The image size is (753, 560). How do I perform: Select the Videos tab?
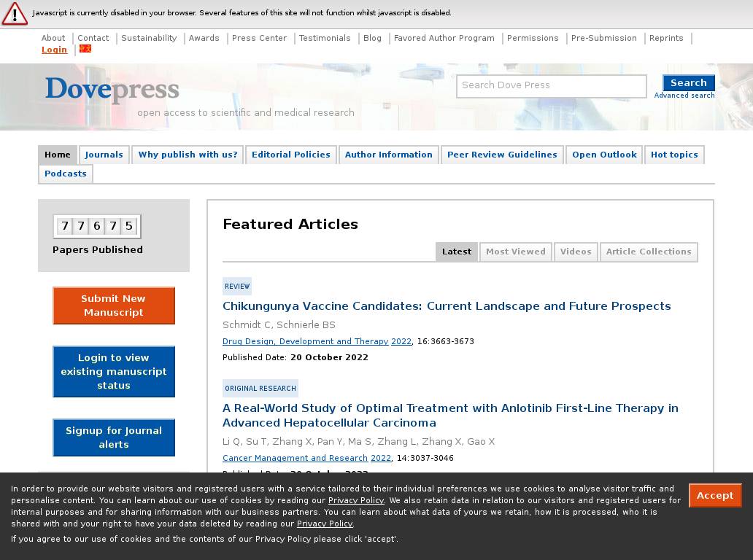pyautogui.click(x=576, y=252)
